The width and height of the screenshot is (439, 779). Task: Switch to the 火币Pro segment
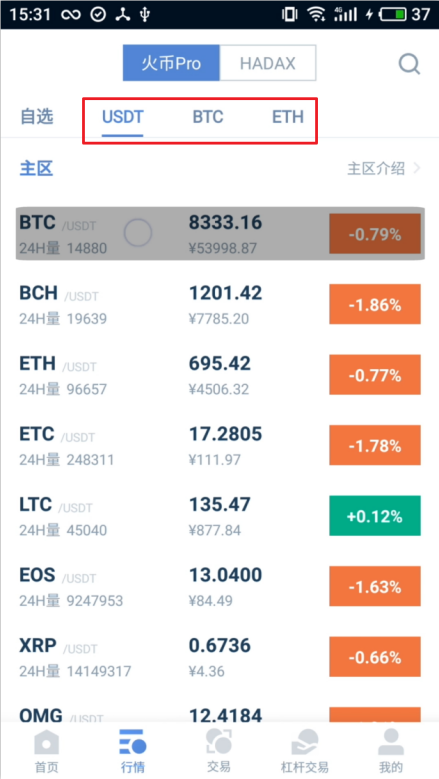pyautogui.click(x=171, y=63)
